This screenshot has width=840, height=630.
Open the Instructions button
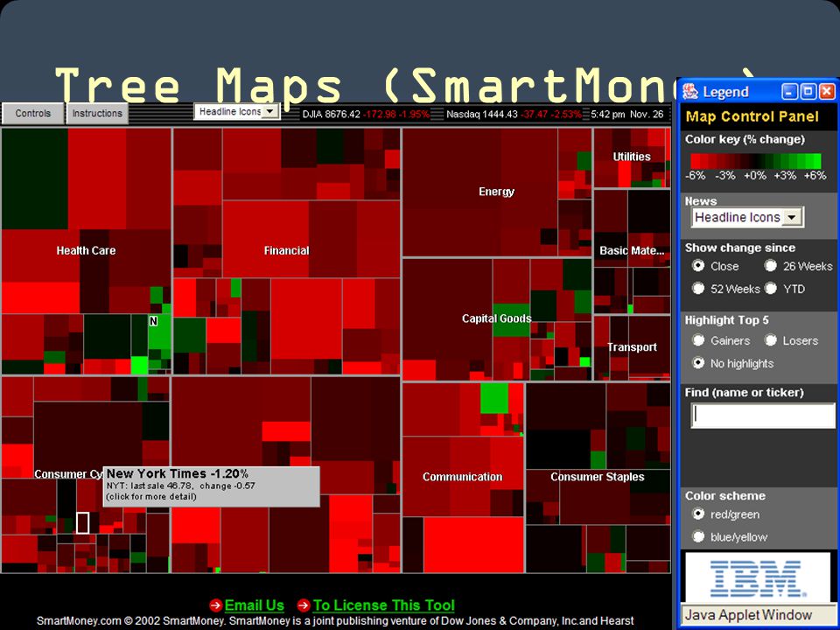97,114
